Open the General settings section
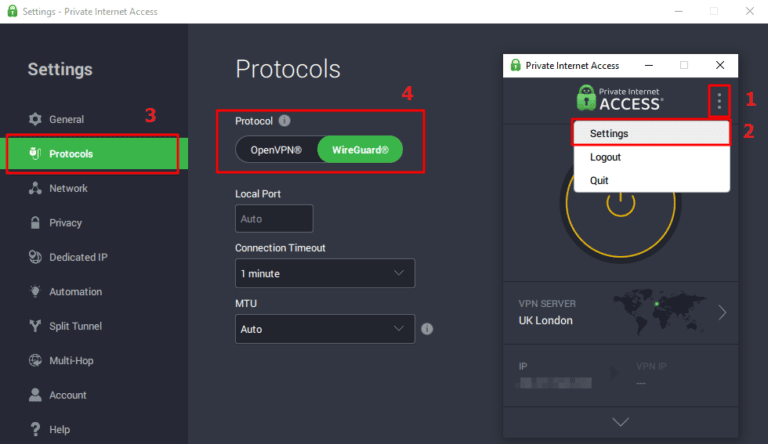The image size is (768, 444). pyautogui.click(x=94, y=119)
